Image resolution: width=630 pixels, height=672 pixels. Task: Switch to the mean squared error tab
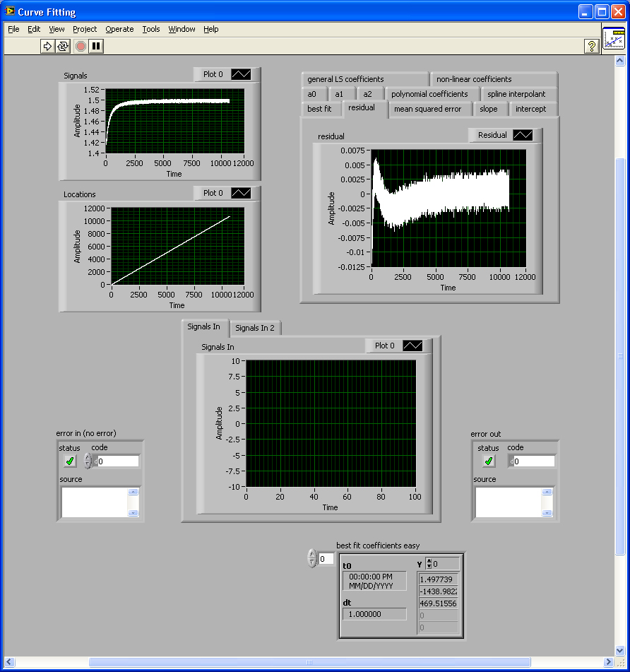coord(427,109)
